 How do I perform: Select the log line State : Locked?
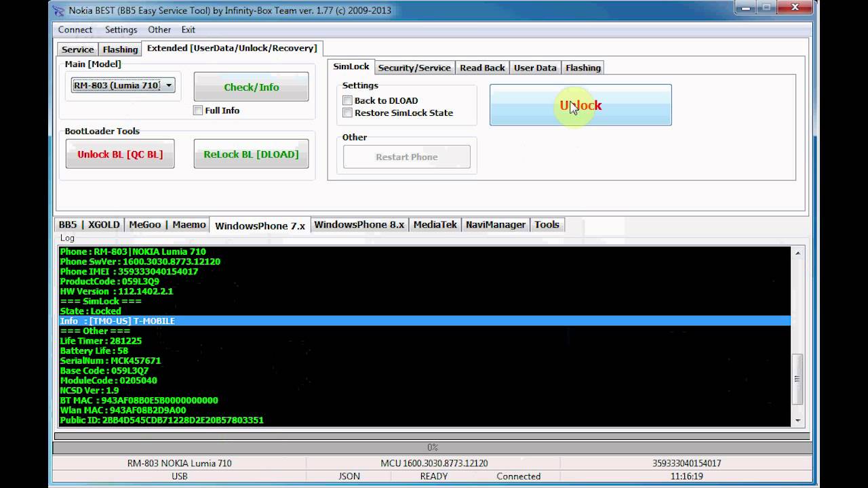[90, 311]
